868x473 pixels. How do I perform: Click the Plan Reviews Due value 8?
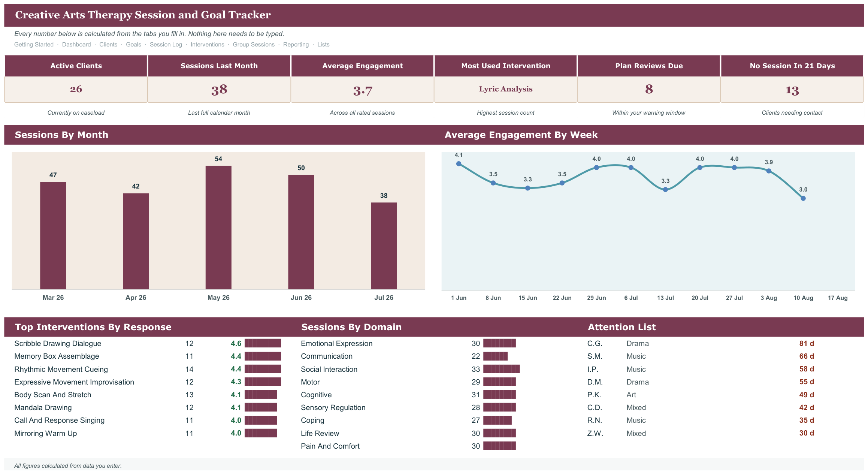tap(649, 89)
